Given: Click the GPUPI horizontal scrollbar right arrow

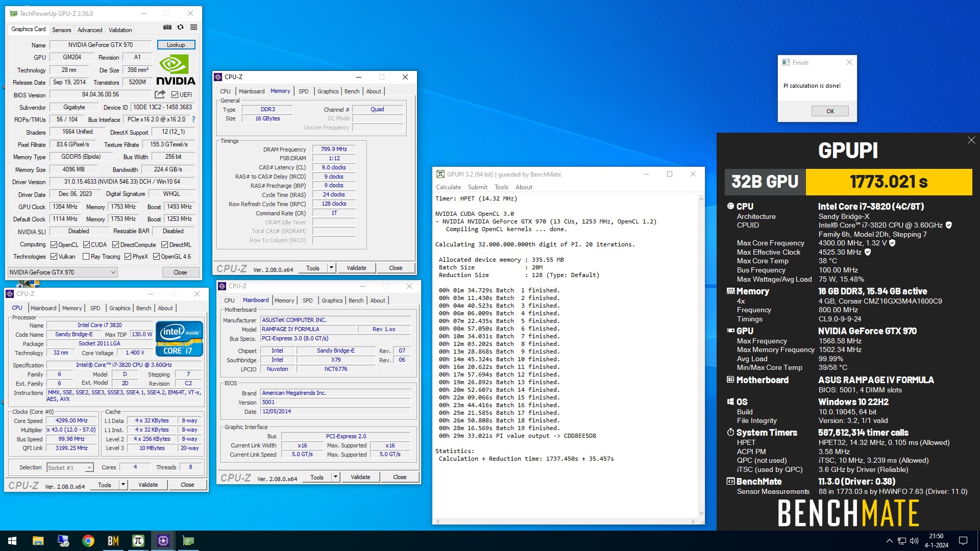Looking at the screenshot, I should [693, 521].
